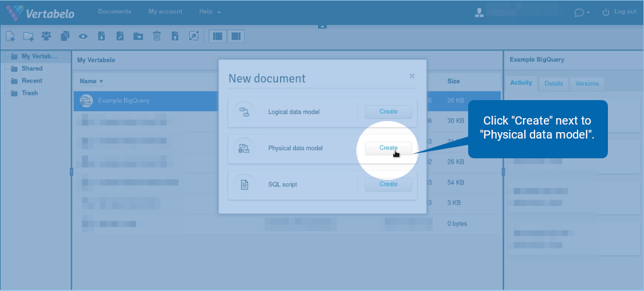Click the Size column header
644x291 pixels.
[454, 81]
